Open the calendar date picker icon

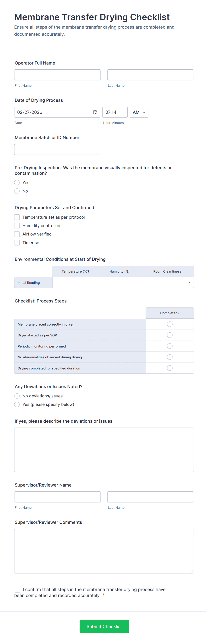point(95,112)
